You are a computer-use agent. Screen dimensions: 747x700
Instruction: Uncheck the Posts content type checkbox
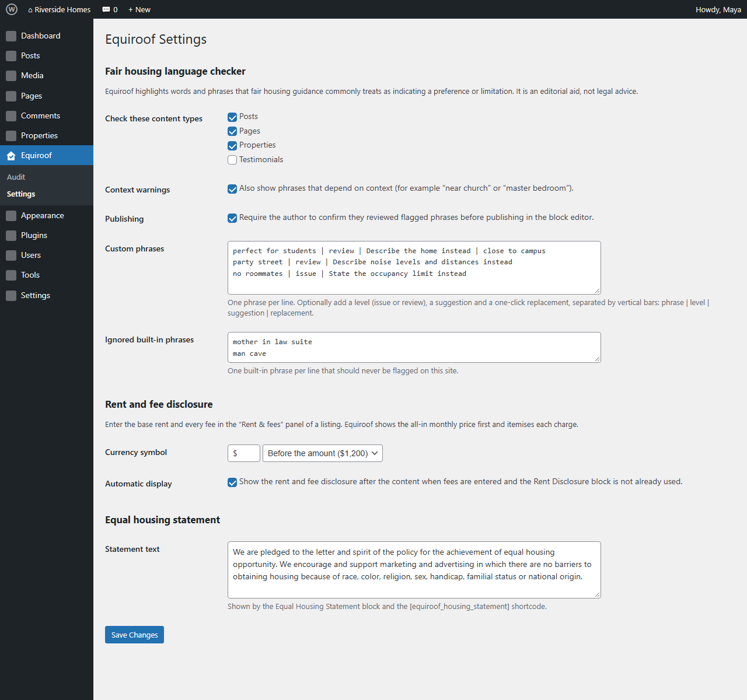(x=232, y=117)
